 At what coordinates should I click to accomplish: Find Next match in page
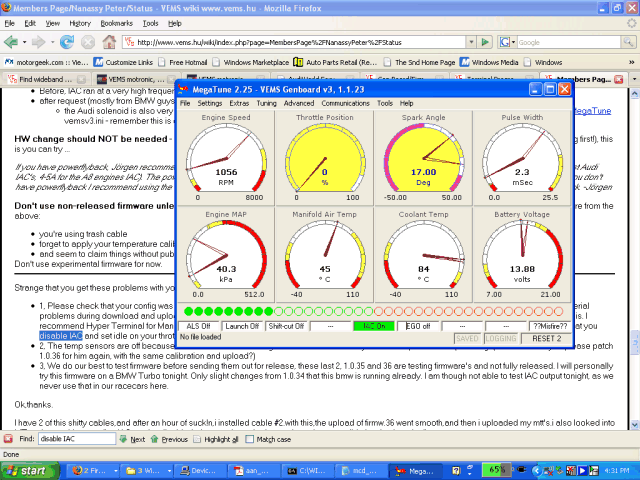click(132, 439)
